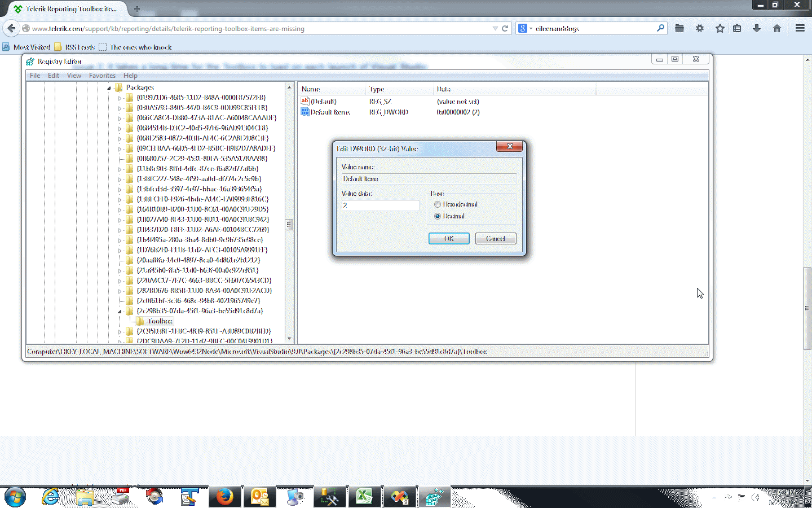The image size is (812, 508).
Task: Launch Internet Explorer from the taskbar
Action: coord(51,497)
